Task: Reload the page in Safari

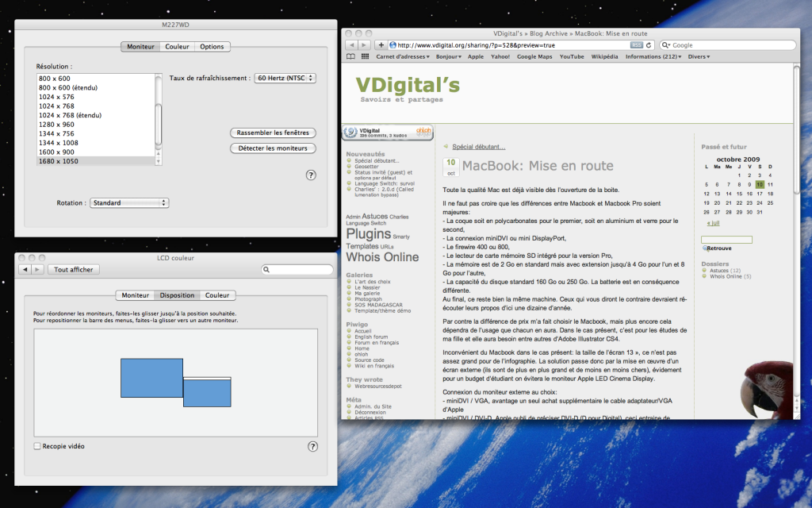Action: [x=649, y=45]
